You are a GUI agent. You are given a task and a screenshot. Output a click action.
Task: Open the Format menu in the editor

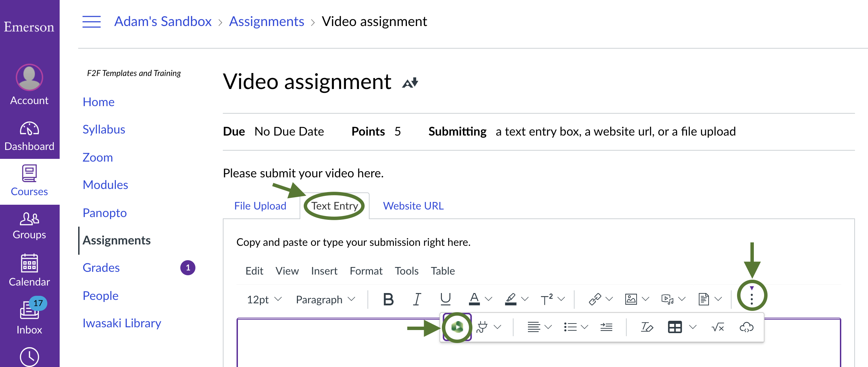[366, 270]
